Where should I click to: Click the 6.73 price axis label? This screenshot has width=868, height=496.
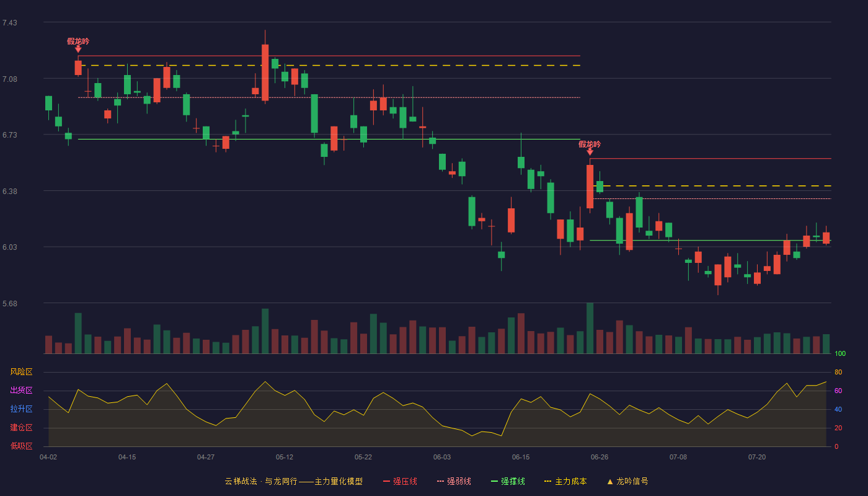pos(10,135)
